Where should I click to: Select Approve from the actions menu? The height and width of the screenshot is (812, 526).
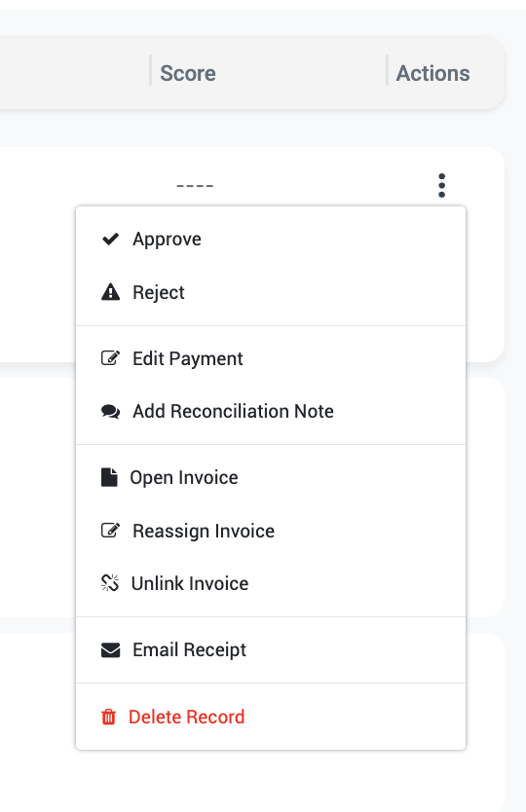click(167, 240)
